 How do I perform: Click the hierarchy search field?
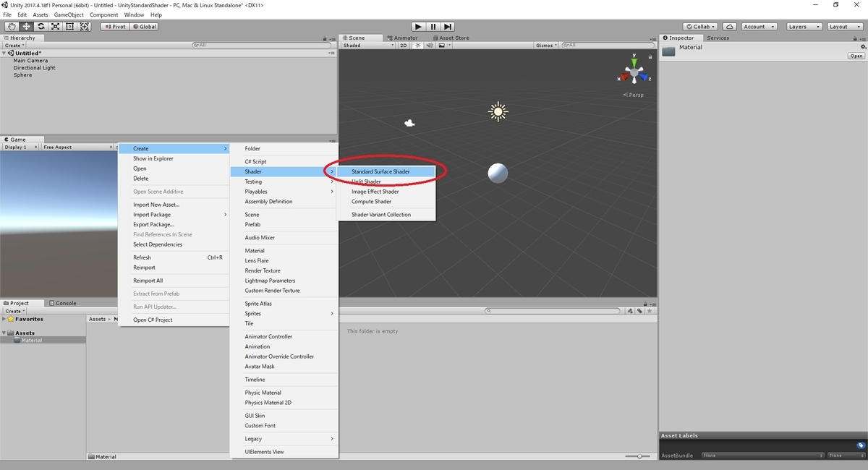coord(263,45)
